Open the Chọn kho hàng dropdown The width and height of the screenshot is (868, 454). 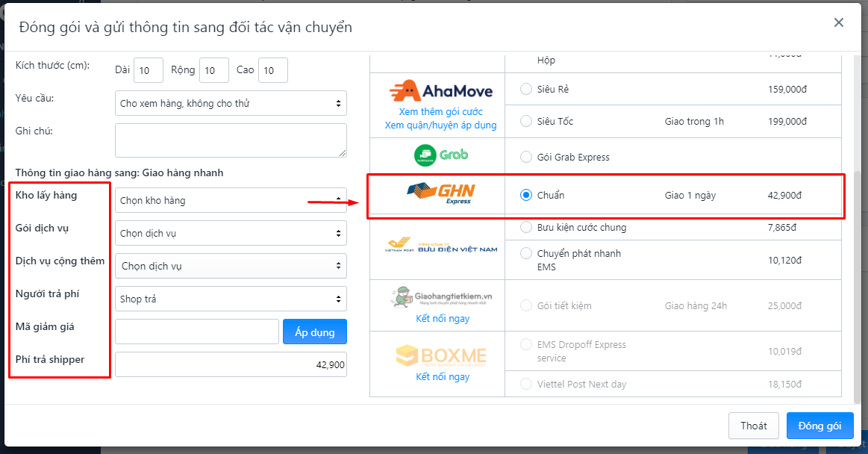pyautogui.click(x=231, y=200)
